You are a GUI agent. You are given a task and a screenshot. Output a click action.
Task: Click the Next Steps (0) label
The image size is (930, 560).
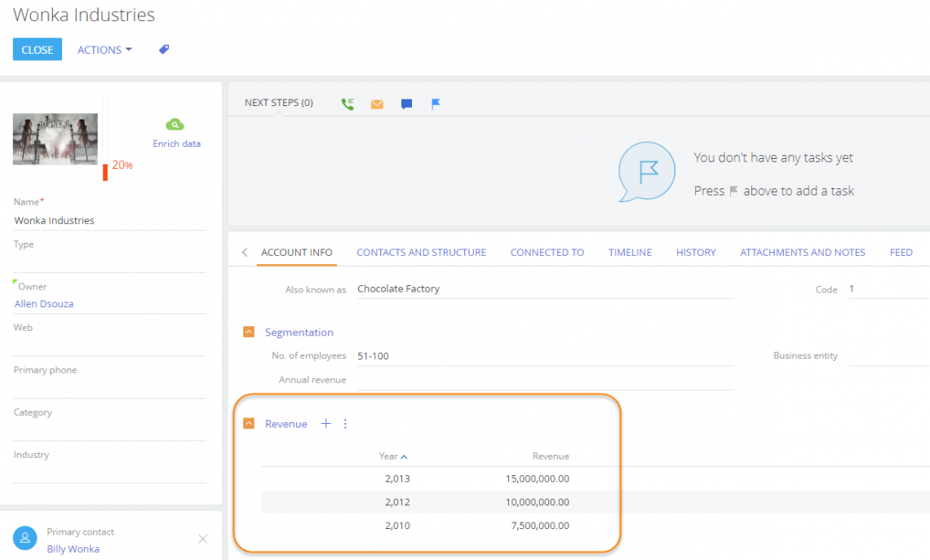279,103
